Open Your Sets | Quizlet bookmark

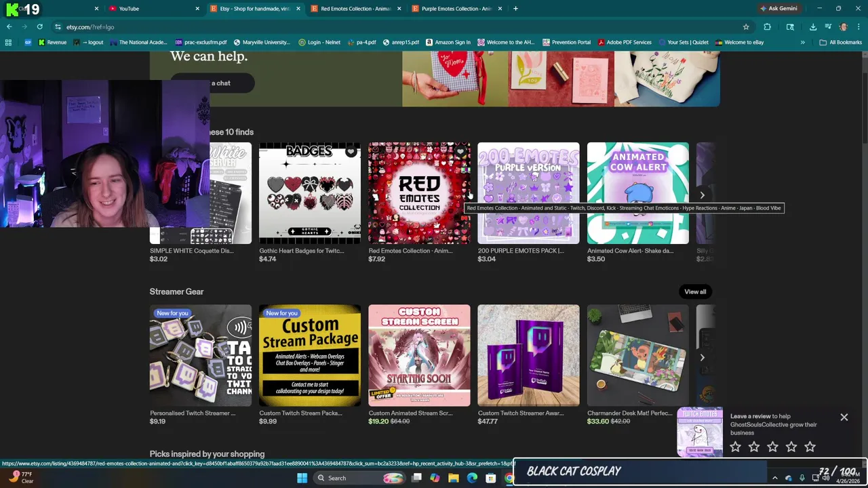[683, 42]
